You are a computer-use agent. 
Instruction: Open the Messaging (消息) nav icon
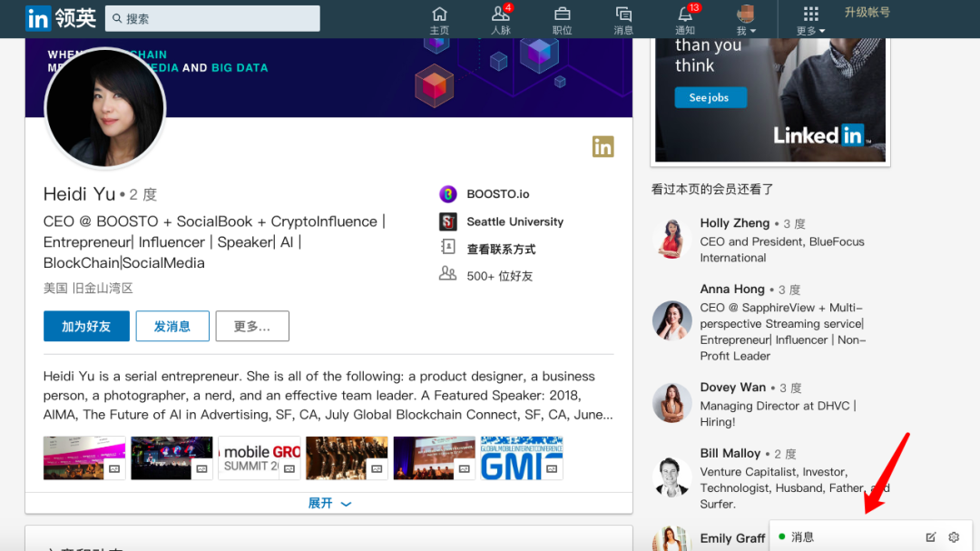623,20
